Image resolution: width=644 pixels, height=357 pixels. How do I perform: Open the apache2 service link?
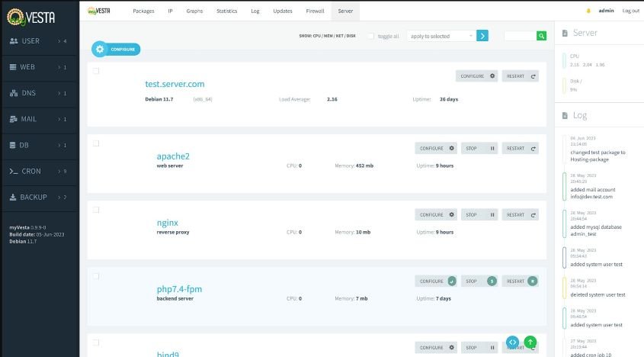(173, 156)
